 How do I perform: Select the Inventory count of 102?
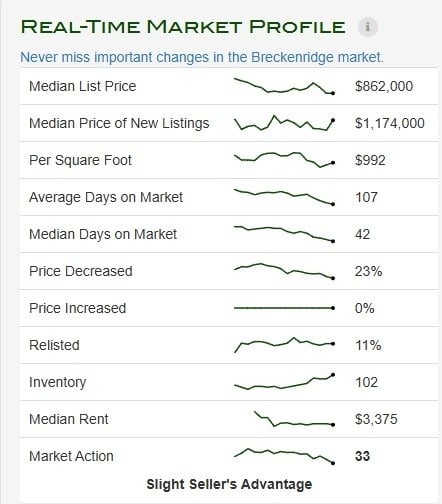pos(366,382)
